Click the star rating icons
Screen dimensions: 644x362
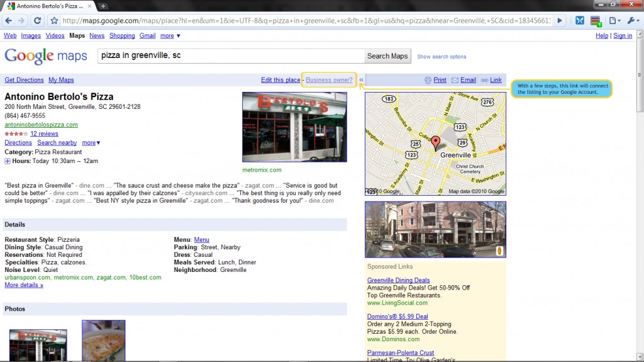tap(16, 133)
